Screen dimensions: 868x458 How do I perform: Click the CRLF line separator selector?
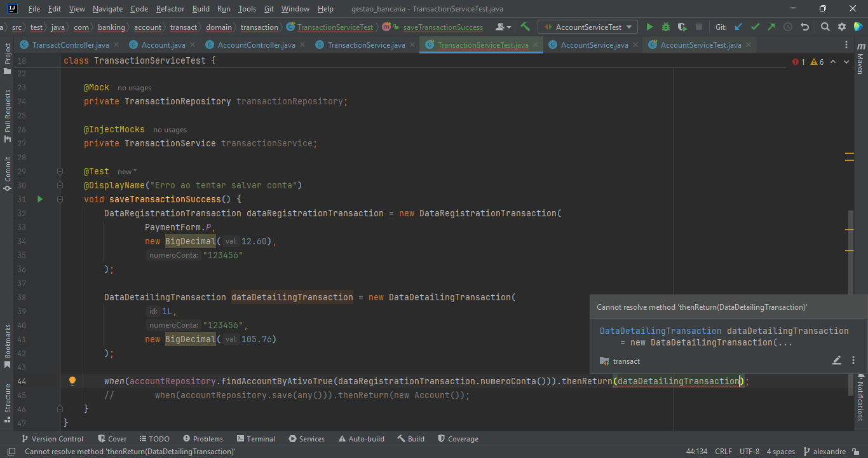pos(723,452)
